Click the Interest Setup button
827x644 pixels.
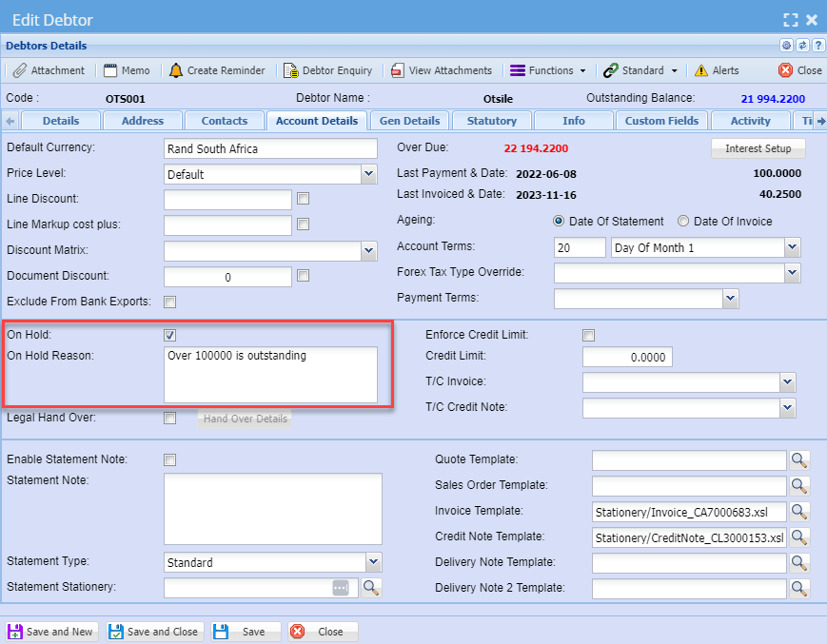coord(758,148)
